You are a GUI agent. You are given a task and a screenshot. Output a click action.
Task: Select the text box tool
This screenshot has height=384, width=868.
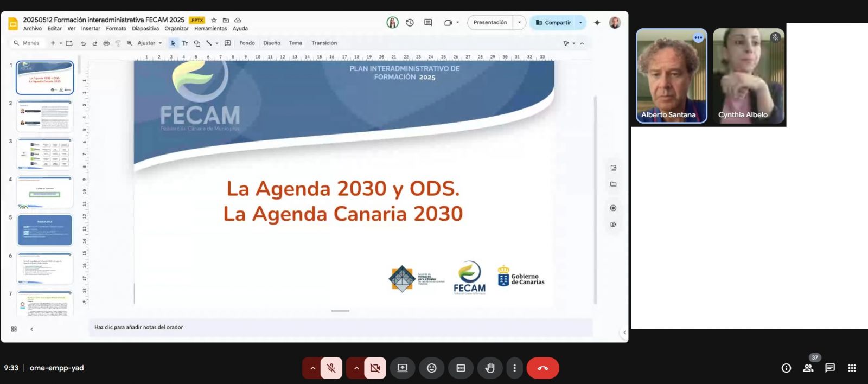coord(185,43)
